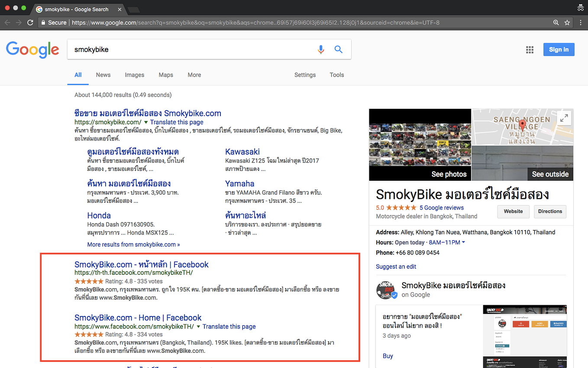The width and height of the screenshot is (588, 368).
Task: Select the All search tab
Action: (x=78, y=75)
